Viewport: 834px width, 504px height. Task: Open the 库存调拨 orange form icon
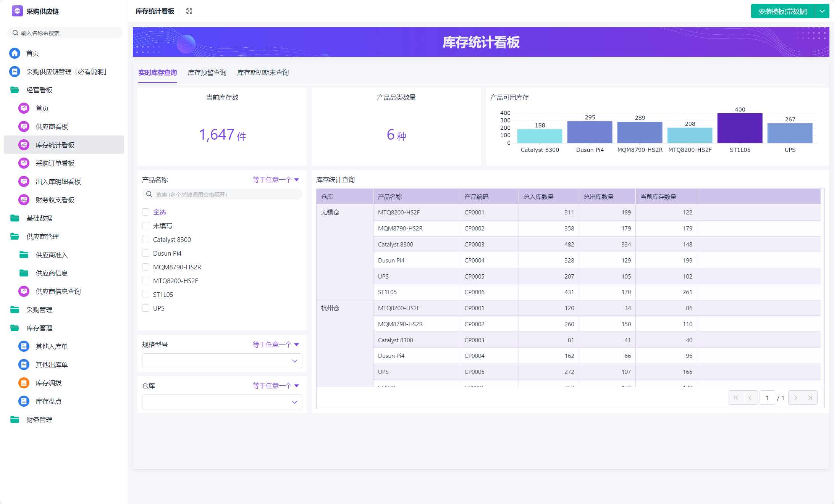point(24,383)
